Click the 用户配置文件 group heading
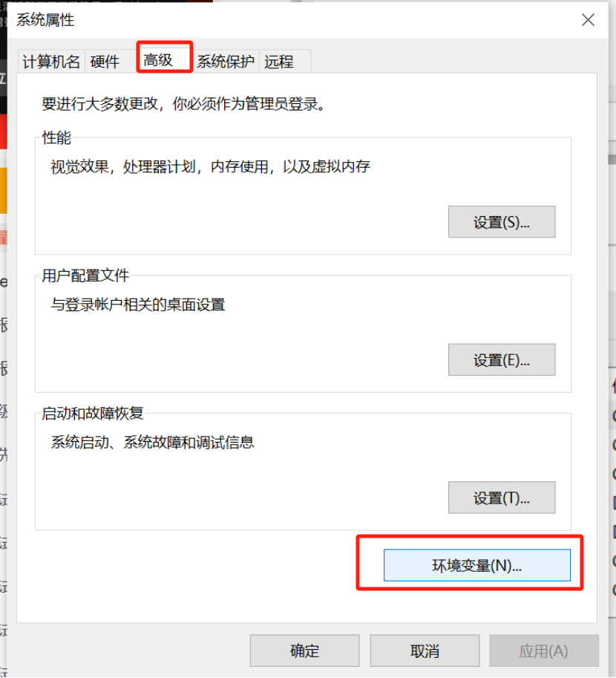This screenshot has height=678, width=616. (85, 276)
